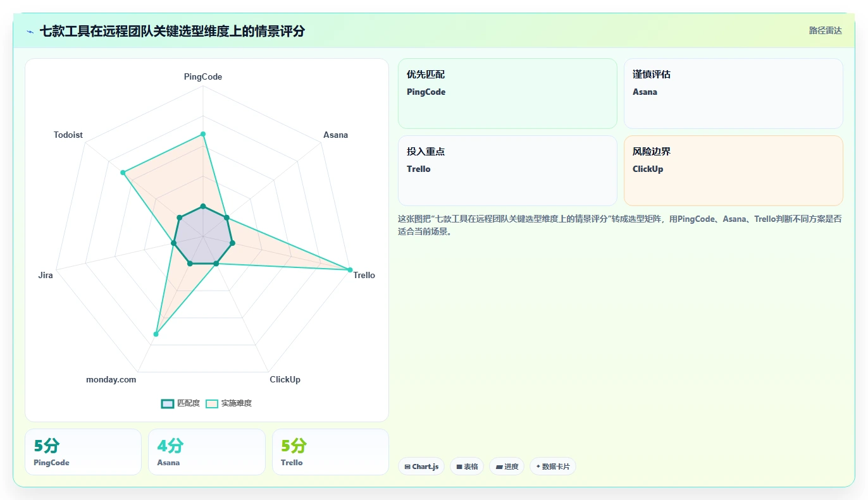This screenshot has width=868, height=500.
Task: Click the description paragraph below the cards
Action: 620,225
